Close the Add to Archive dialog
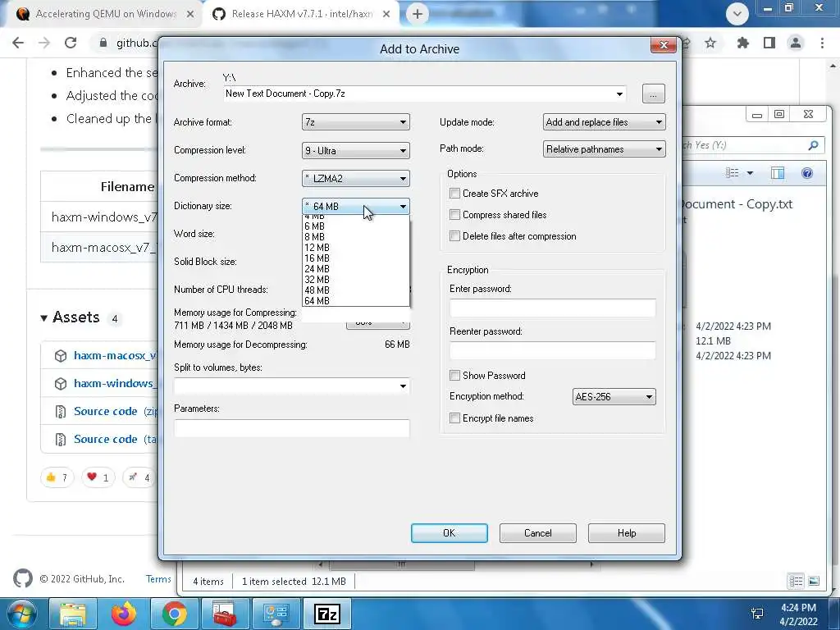 (663, 46)
